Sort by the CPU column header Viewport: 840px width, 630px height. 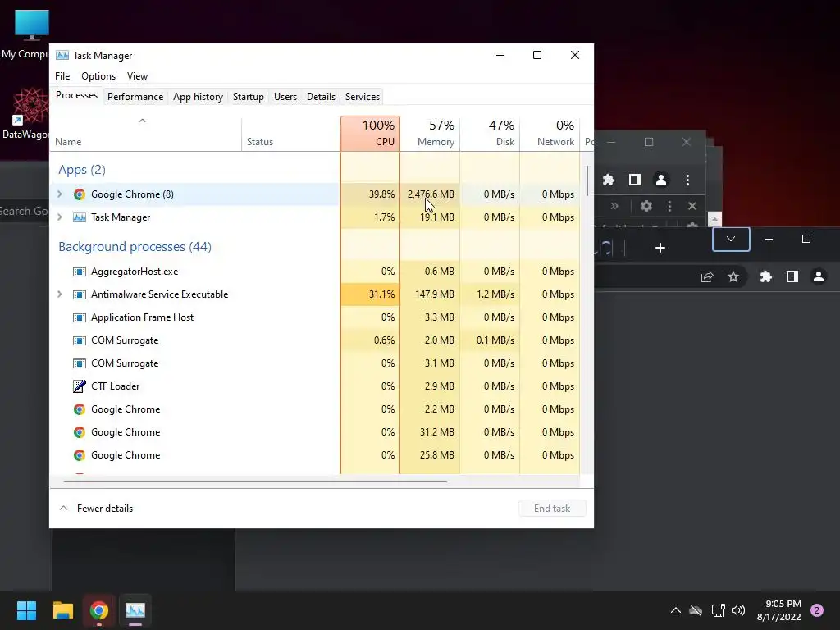pos(370,134)
